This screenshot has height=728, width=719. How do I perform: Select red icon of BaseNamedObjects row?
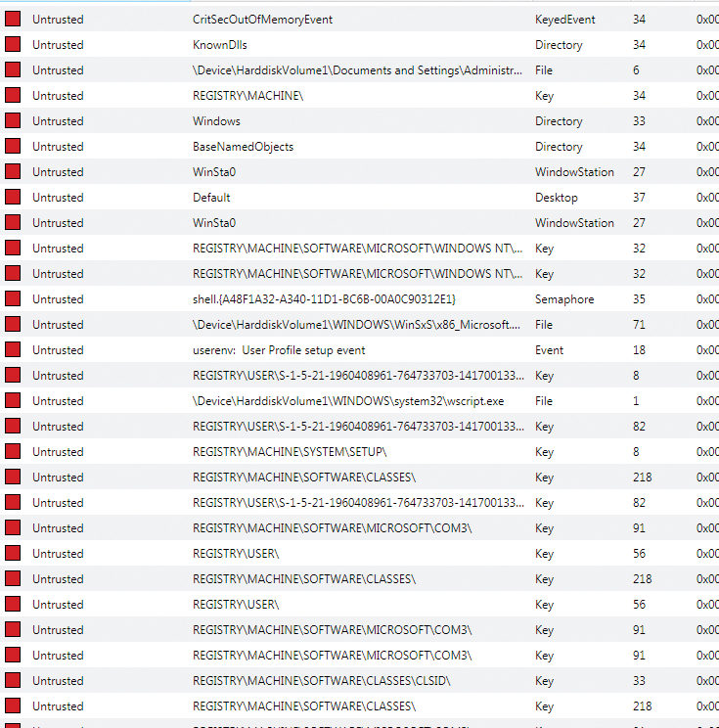(x=13, y=147)
